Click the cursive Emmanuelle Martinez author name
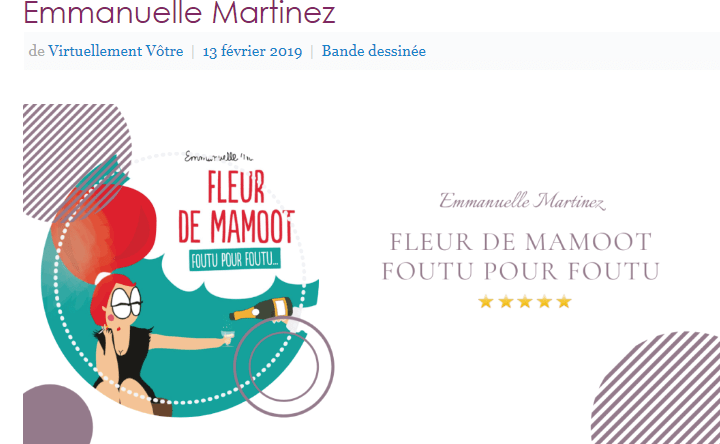The height and width of the screenshot is (444, 720). pos(522,201)
